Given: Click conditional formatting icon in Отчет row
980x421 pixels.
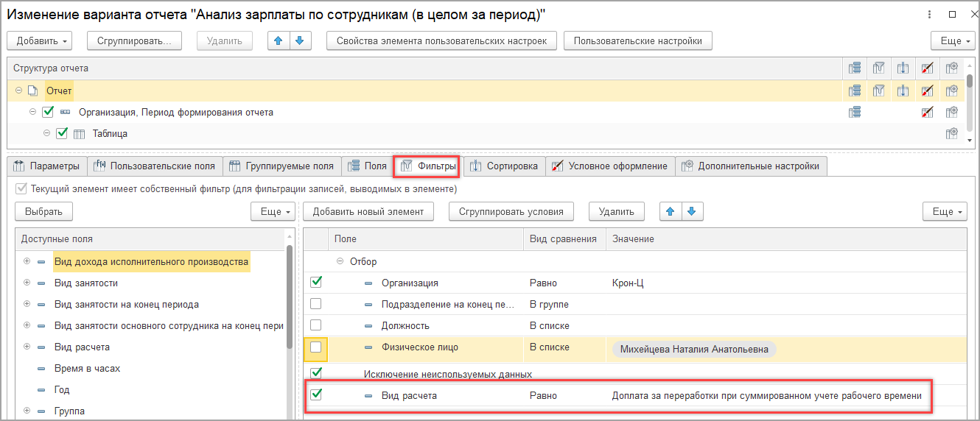Looking at the screenshot, I should tap(928, 91).
